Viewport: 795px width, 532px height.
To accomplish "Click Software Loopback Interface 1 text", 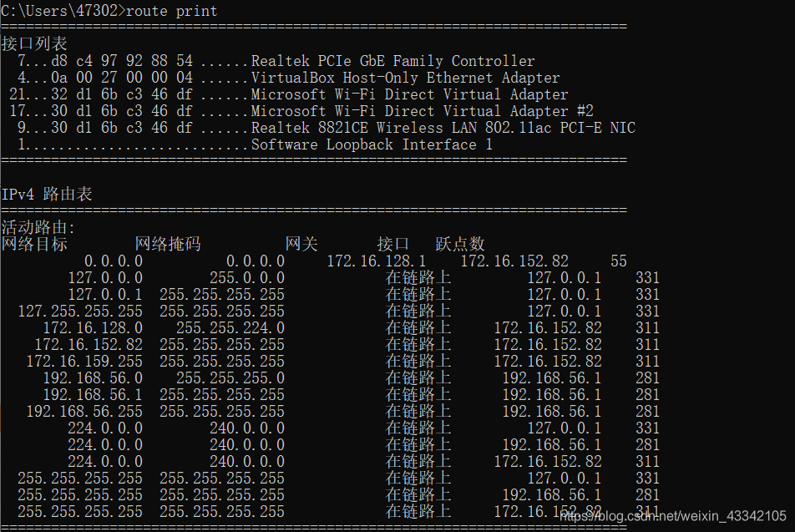I will tap(372, 144).
